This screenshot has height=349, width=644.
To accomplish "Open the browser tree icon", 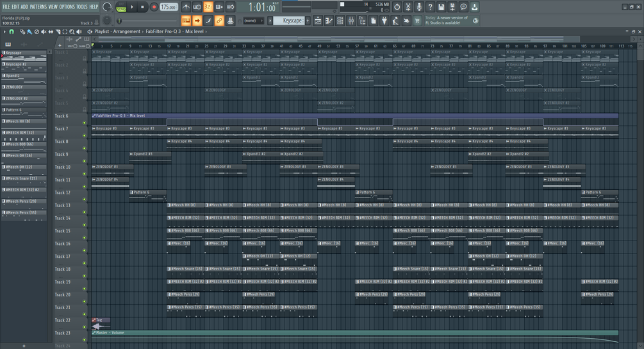I will tap(362, 21).
